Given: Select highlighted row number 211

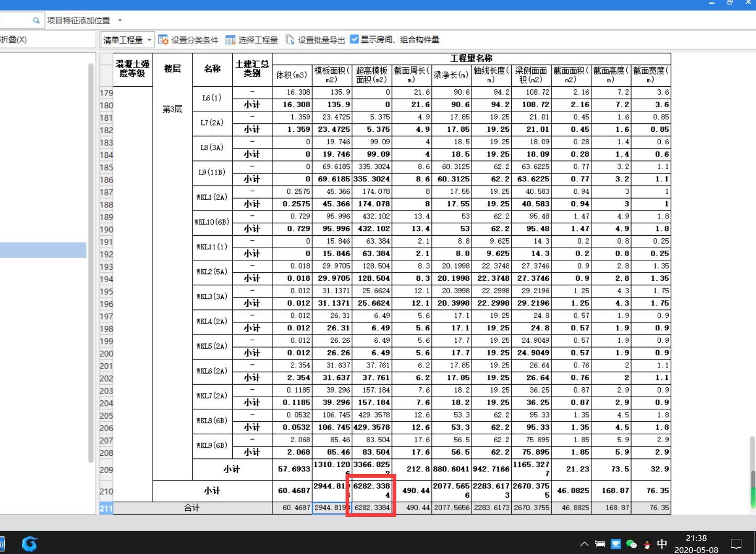Looking at the screenshot, I should coord(106,508).
